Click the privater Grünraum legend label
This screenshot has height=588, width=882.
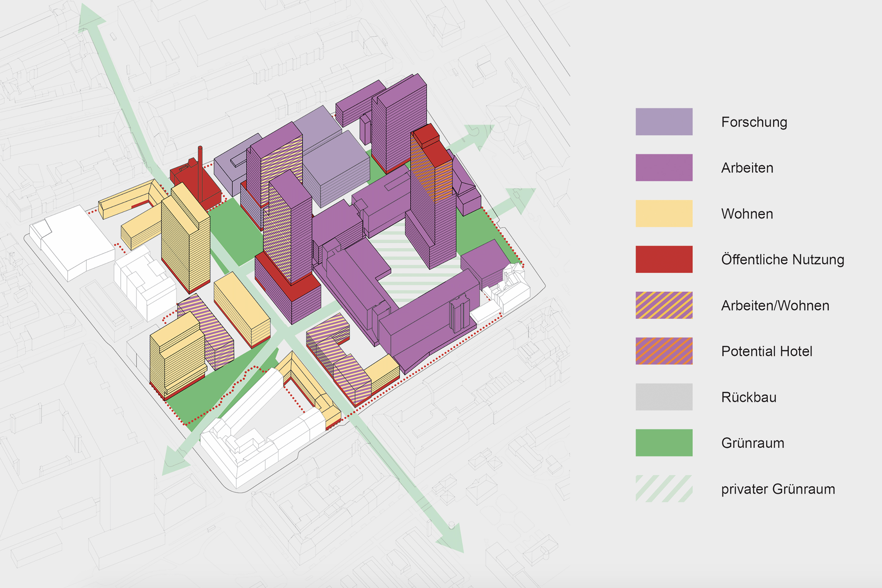[778, 489]
